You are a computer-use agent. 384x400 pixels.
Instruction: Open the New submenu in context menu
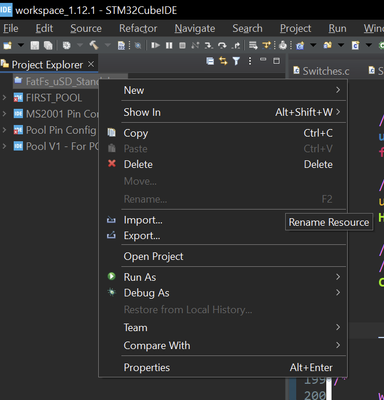tap(223, 90)
